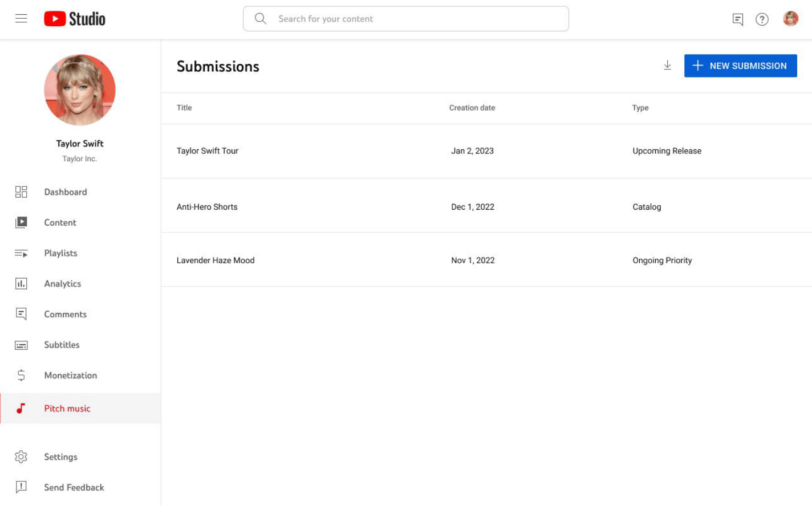The height and width of the screenshot is (506, 812).
Task: Click the Monetization dollar icon
Action: [x=21, y=375]
